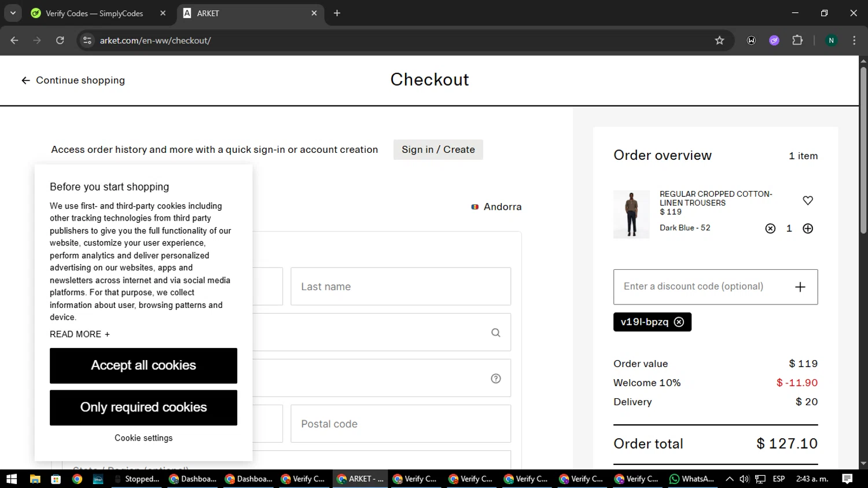This screenshot has height=488, width=868.
Task: Choose Only required cookies
Action: pyautogui.click(x=144, y=408)
